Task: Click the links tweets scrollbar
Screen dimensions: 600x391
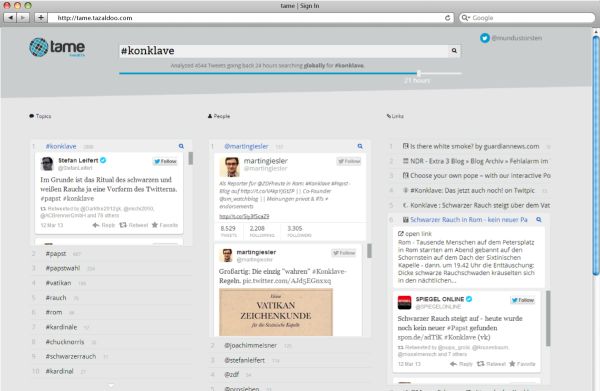Action: point(548,318)
